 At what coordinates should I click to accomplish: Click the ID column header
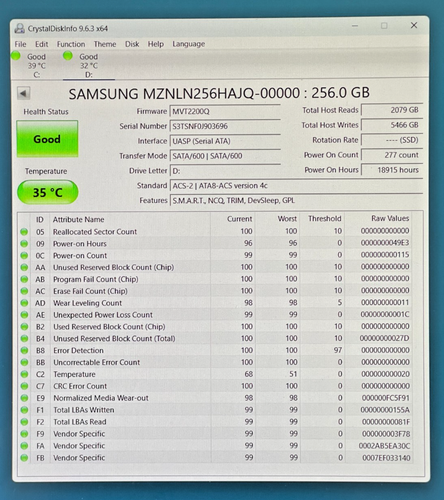[x=40, y=220]
